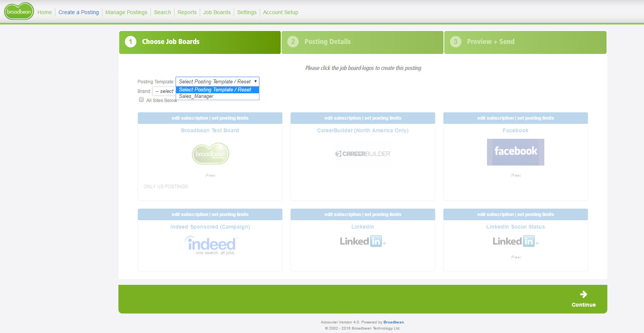Click the ONLY US POSTINGS note
The width and height of the screenshot is (644, 333).
[x=166, y=187]
